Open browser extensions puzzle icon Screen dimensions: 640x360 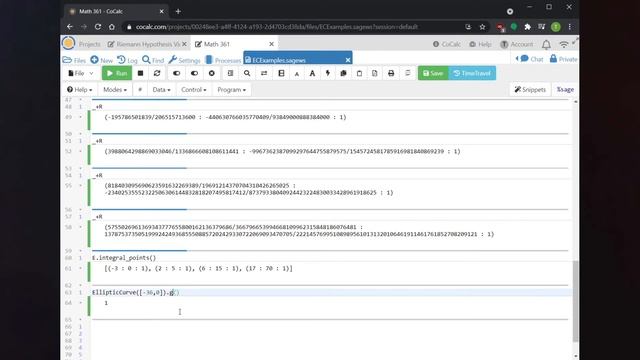527,27
